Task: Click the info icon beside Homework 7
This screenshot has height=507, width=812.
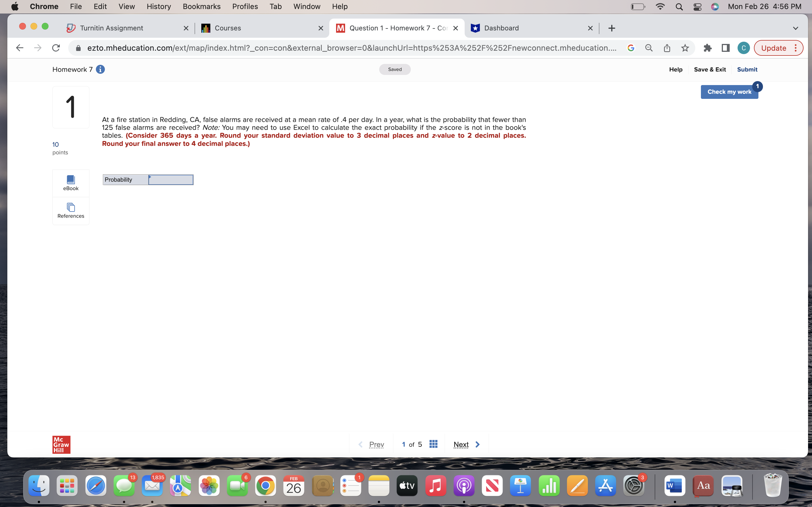Action: pos(100,69)
